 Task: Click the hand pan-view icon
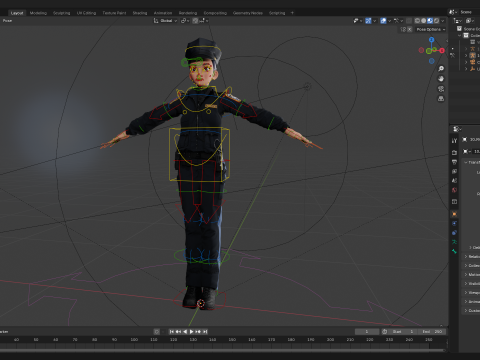[441, 79]
